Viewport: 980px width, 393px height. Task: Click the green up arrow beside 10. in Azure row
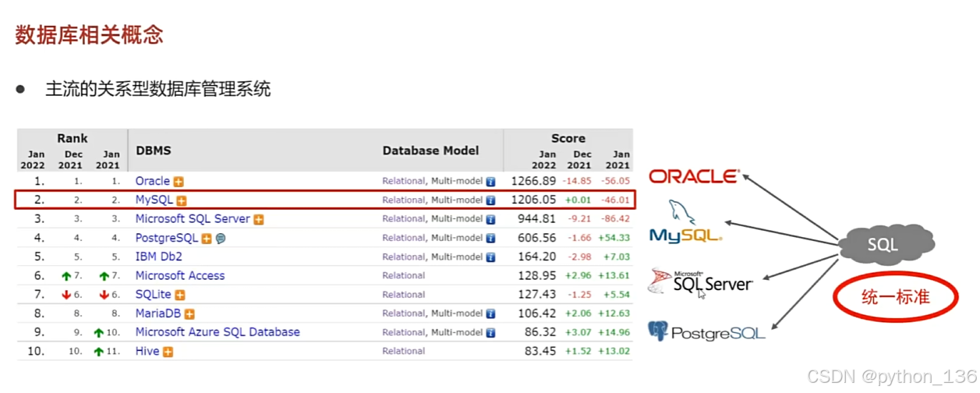point(99,333)
